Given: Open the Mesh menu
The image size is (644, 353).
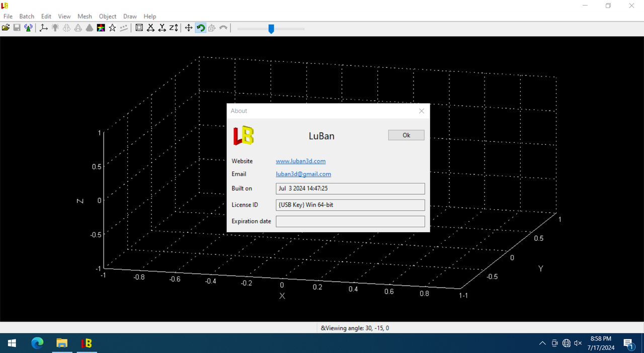Looking at the screenshot, I should pyautogui.click(x=85, y=16).
